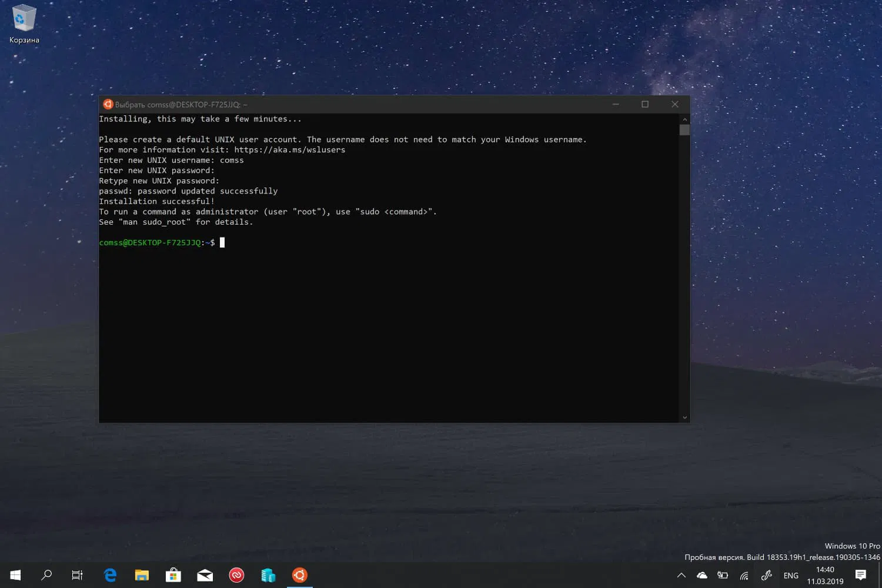Toggle Wi-Fi status from the system tray
882x588 pixels.
[x=744, y=575]
